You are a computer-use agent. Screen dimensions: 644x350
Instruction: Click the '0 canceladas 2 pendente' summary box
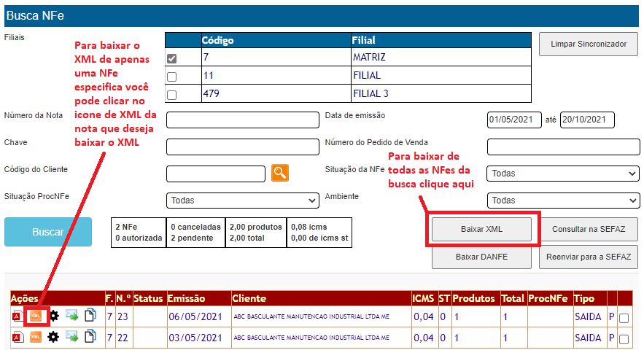pyautogui.click(x=195, y=233)
